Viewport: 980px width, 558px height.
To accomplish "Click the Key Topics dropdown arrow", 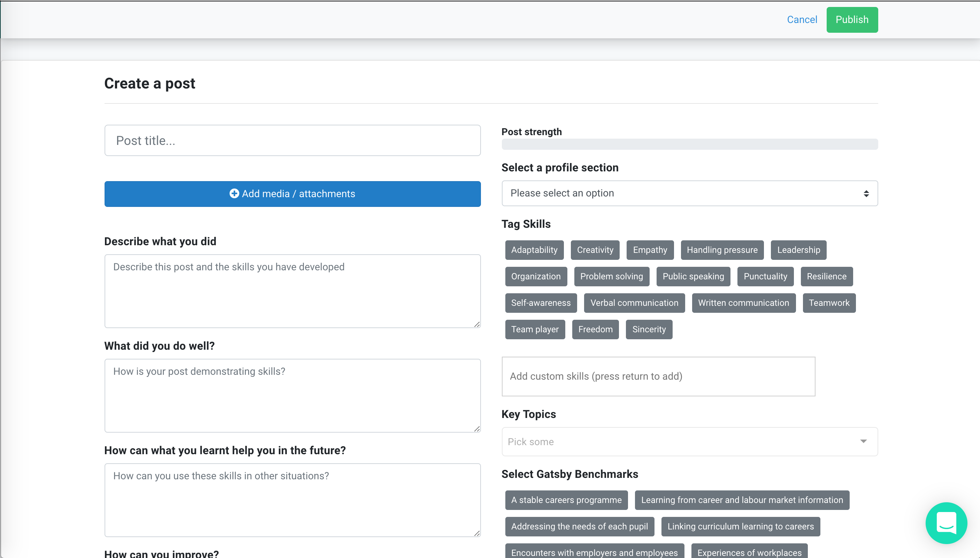I will tap(863, 442).
